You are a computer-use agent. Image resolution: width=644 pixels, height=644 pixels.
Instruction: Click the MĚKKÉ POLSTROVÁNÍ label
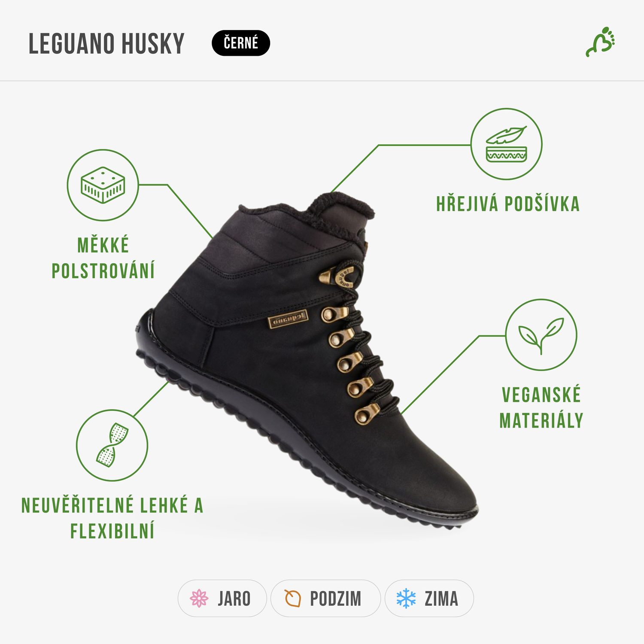click(103, 258)
